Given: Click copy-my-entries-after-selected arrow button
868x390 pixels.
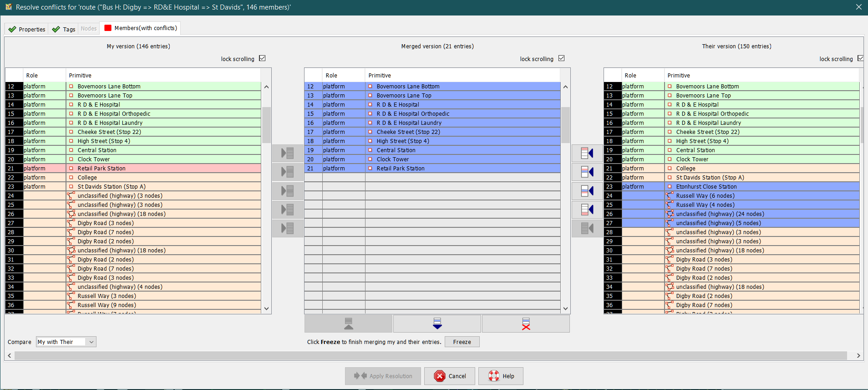Looking at the screenshot, I should (x=288, y=190).
